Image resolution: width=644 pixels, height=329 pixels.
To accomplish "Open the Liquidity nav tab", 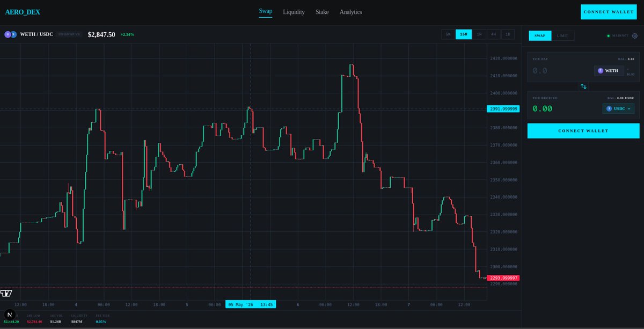I will pos(294,12).
